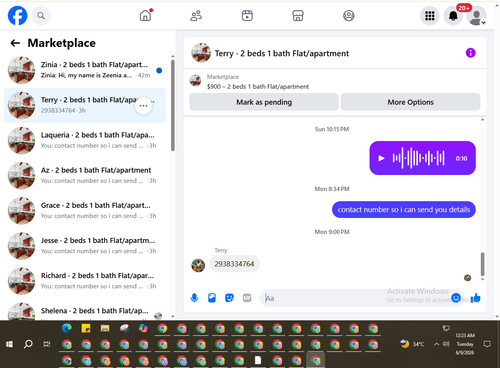Screen dimensions: 500x368
Task: Open the taskbar volume icon
Action: pos(446,344)
